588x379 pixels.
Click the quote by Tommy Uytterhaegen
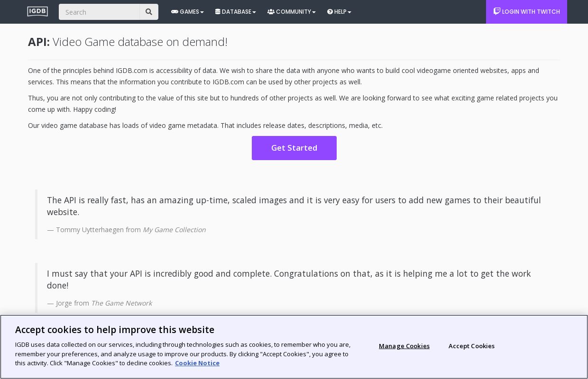294,206
